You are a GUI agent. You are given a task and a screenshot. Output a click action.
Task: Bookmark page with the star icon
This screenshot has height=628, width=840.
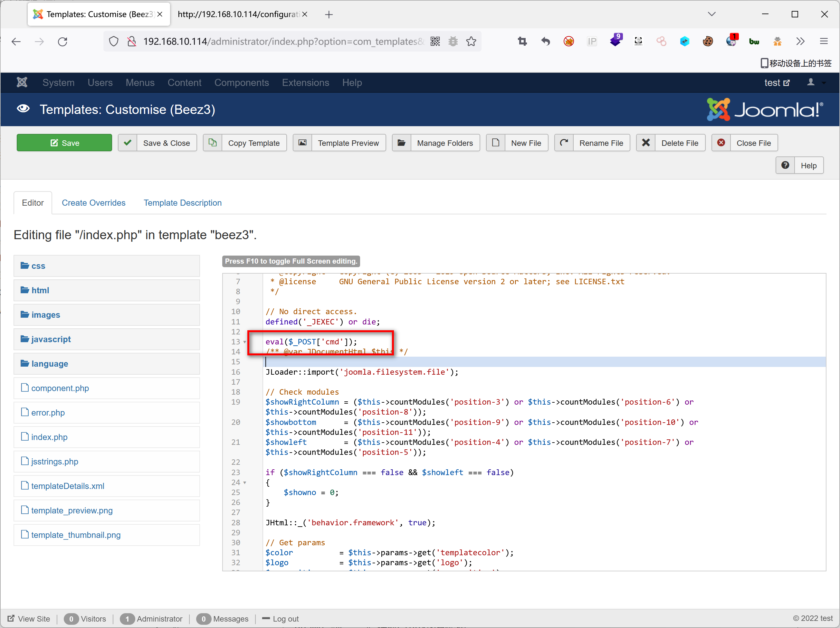tap(471, 41)
